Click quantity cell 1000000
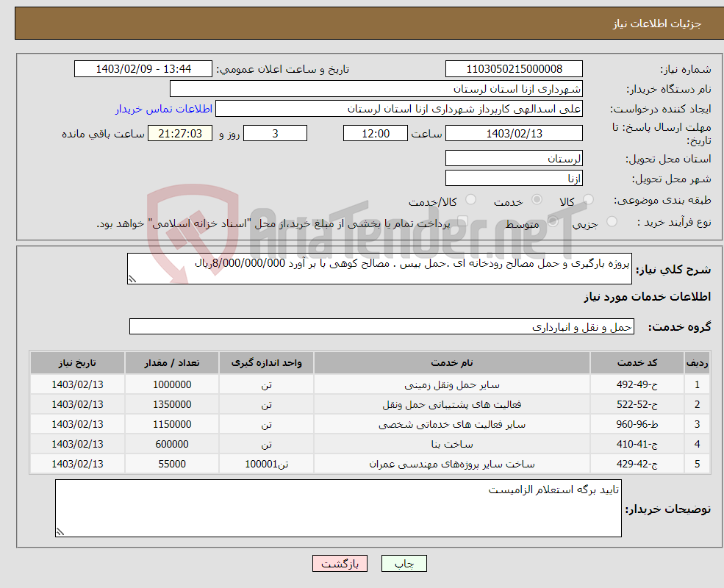This screenshot has height=588, width=724. point(172,384)
